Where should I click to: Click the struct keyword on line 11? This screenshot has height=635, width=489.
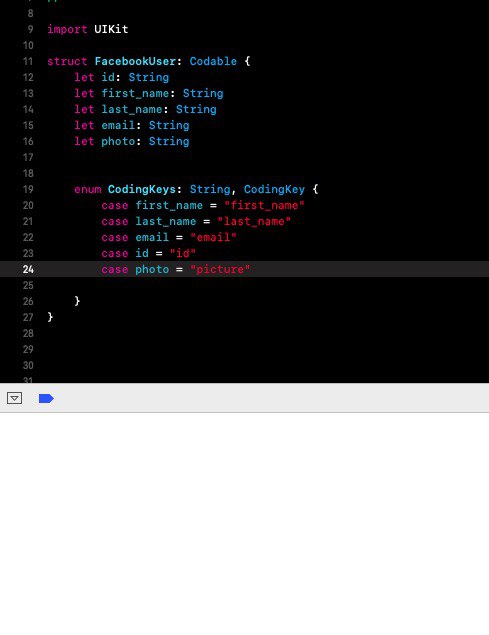(67, 61)
